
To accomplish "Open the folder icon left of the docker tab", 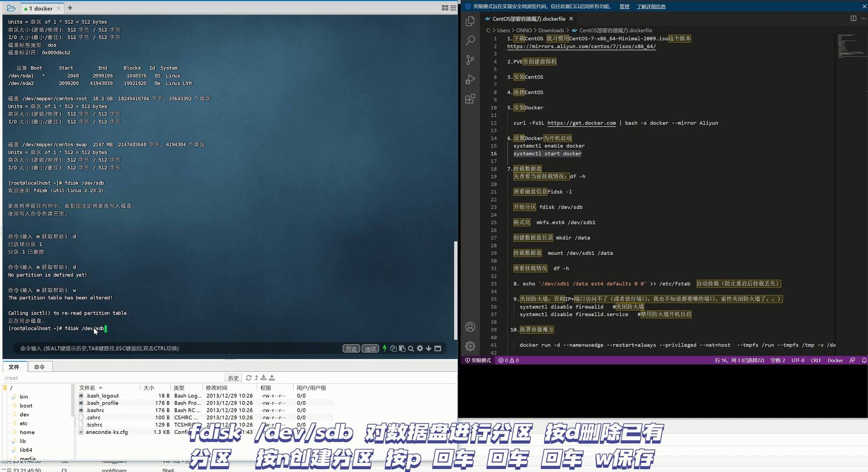I will click(11, 8).
